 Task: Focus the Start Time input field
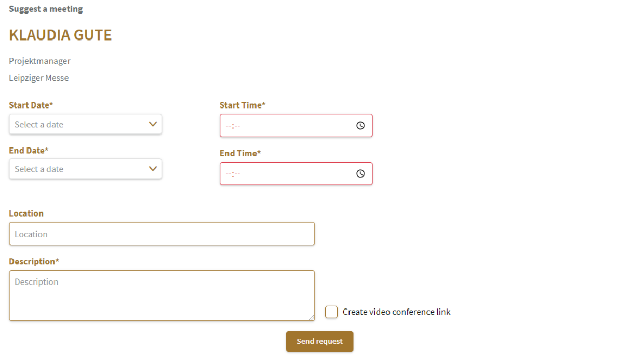click(x=296, y=126)
